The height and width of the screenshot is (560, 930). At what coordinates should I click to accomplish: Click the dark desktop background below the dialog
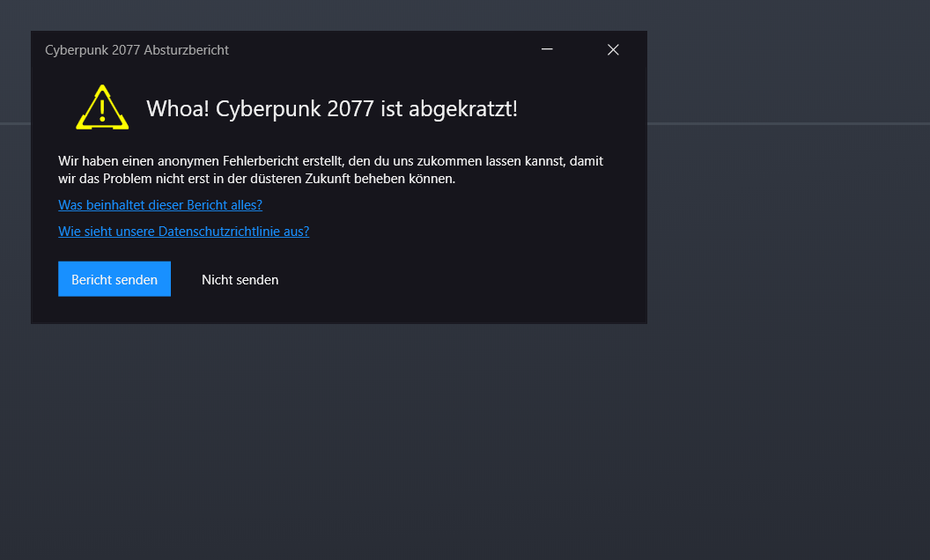tap(352, 440)
